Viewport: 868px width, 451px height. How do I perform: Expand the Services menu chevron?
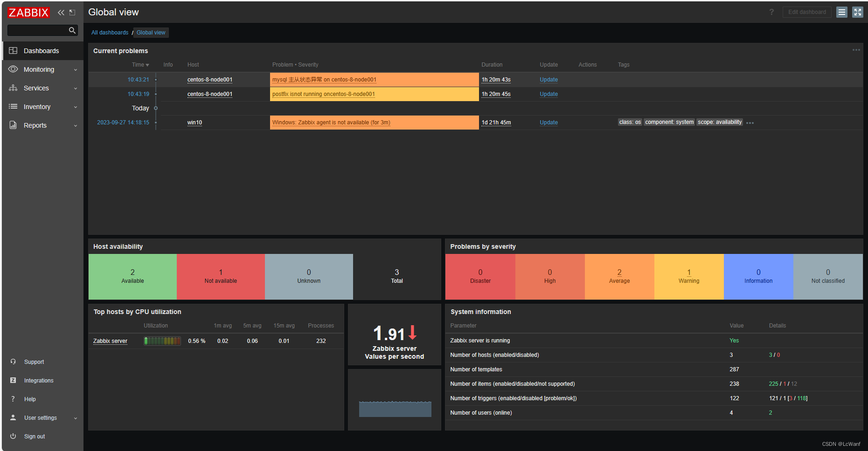point(76,89)
